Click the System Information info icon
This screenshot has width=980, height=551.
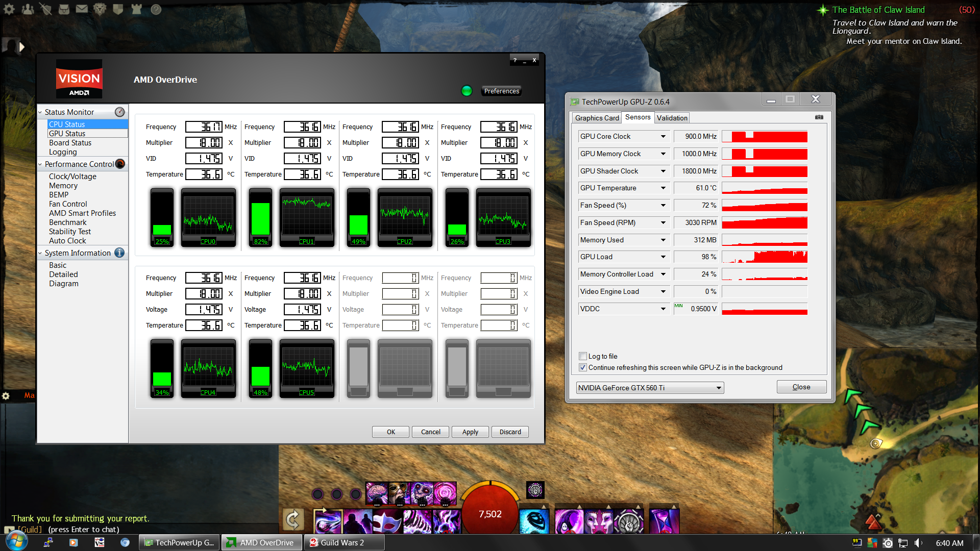coord(120,253)
